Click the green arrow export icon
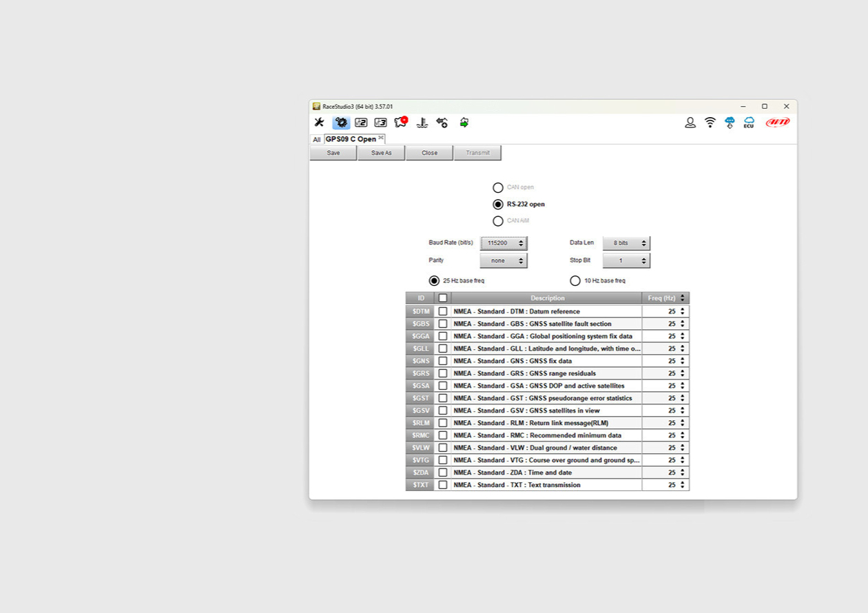Image resolution: width=868 pixels, height=613 pixels. [x=464, y=123]
